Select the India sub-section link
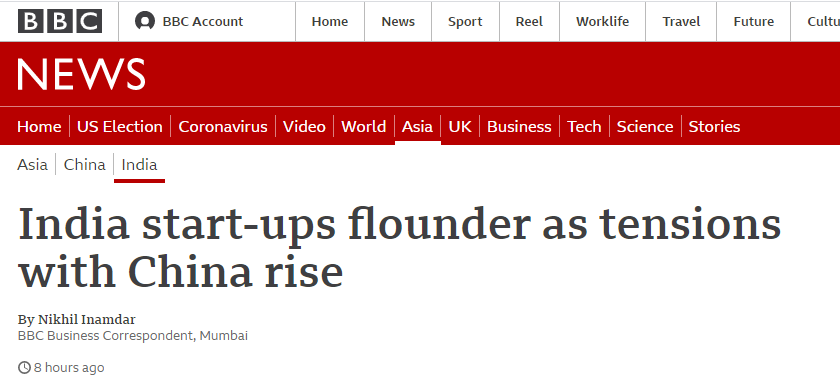This screenshot has width=840, height=382. click(x=139, y=164)
